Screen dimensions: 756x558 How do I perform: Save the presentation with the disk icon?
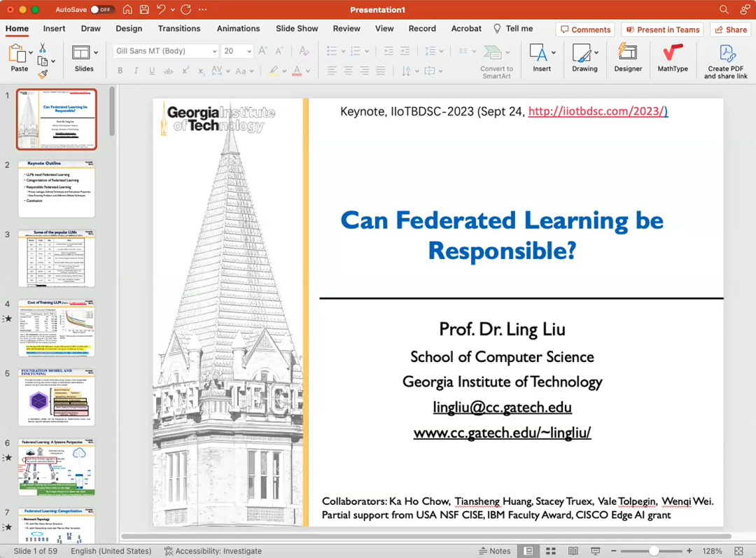pos(144,9)
